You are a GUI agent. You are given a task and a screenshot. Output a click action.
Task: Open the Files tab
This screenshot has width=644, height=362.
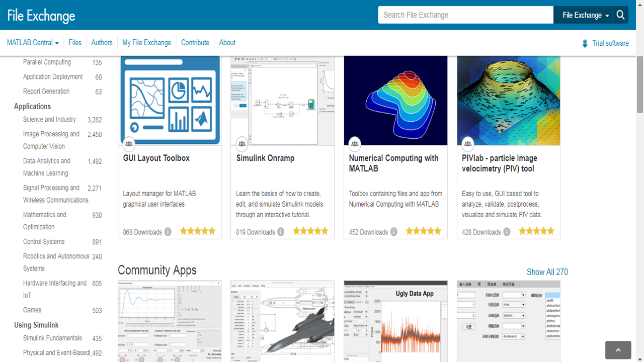coord(75,43)
